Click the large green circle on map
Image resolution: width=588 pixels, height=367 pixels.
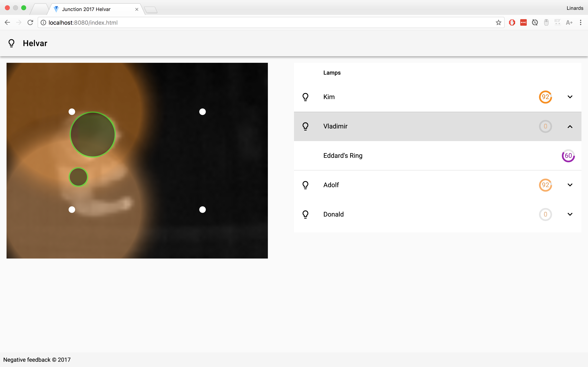click(x=92, y=135)
